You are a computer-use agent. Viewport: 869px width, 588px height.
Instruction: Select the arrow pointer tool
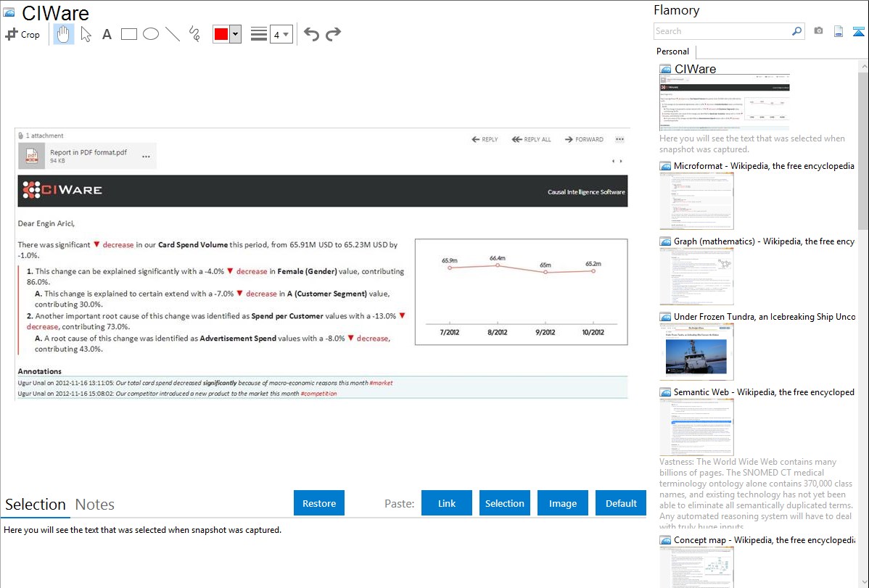(x=86, y=34)
